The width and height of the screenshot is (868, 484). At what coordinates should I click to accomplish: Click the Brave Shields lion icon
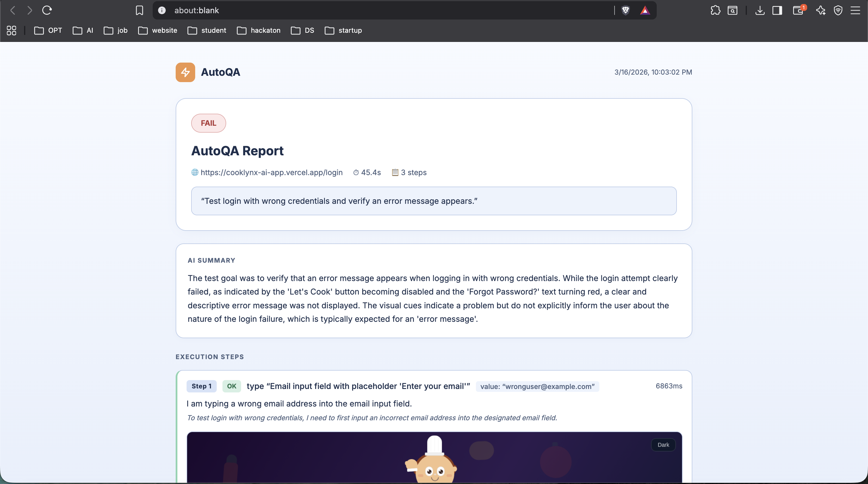click(x=625, y=10)
